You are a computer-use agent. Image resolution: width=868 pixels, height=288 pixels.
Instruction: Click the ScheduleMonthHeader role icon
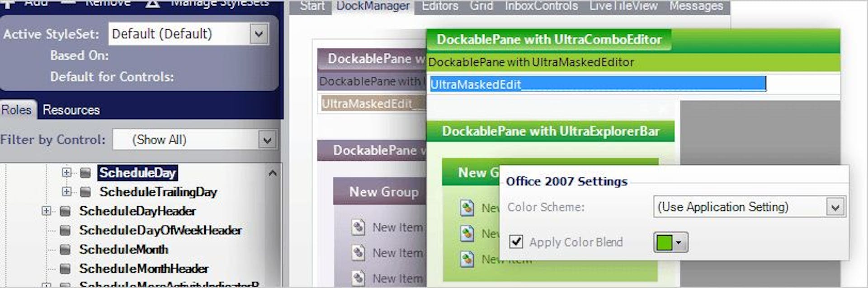point(66,269)
